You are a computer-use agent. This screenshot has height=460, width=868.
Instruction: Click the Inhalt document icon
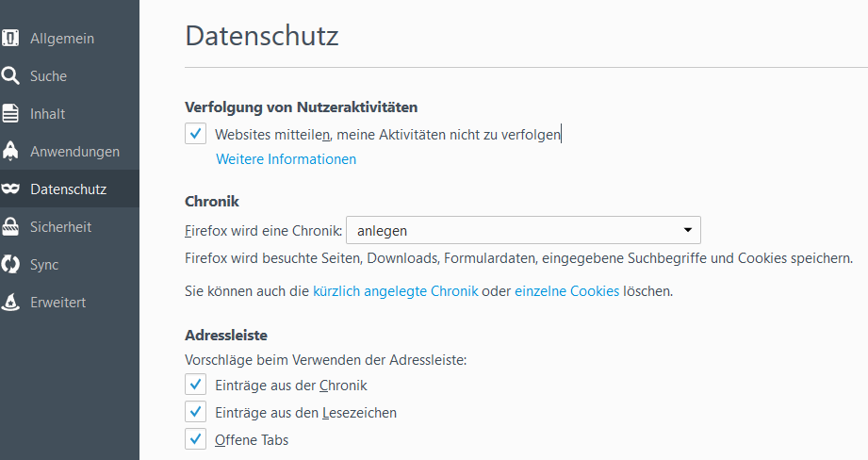click(10, 114)
